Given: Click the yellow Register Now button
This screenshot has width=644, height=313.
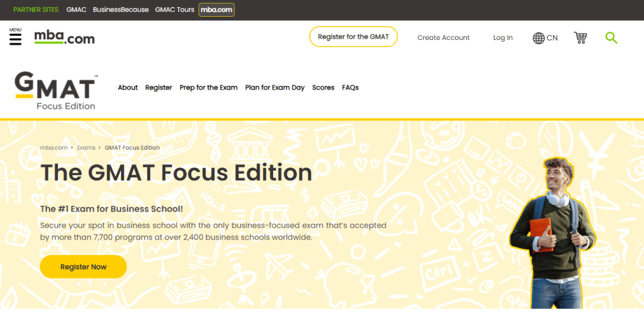Looking at the screenshot, I should (x=83, y=267).
